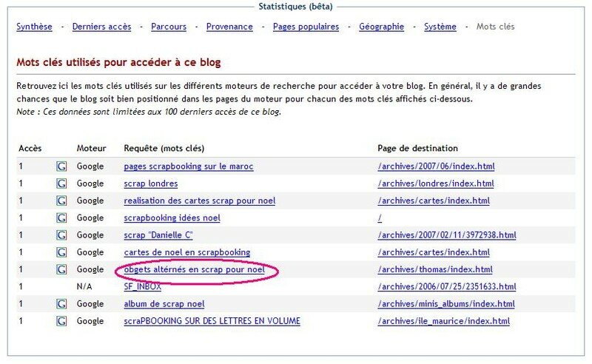
Task: Click Google icon in 'pages scrapbooking sur le maroc' row
Action: (x=61, y=166)
